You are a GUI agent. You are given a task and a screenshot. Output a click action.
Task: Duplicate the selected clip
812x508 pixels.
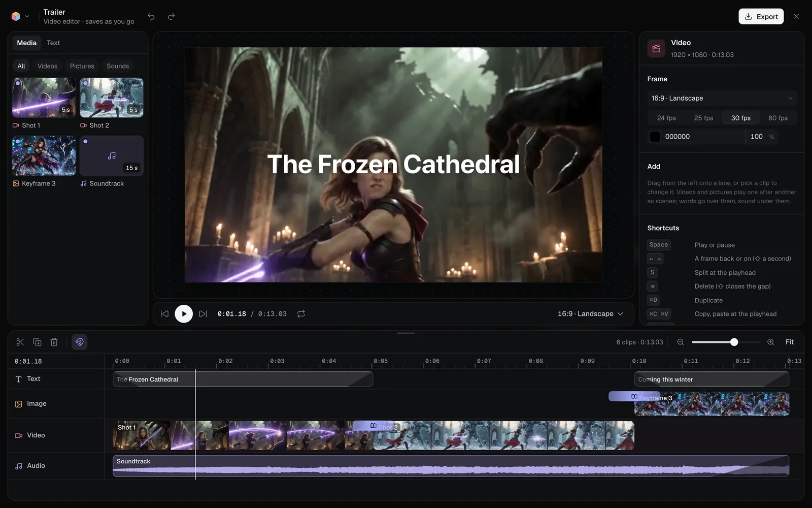(x=37, y=342)
